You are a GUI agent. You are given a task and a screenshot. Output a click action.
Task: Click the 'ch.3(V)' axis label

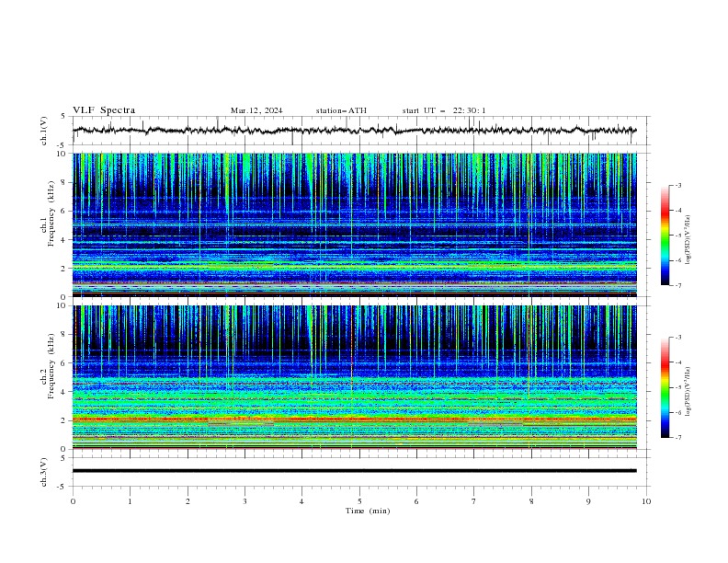tap(43, 472)
